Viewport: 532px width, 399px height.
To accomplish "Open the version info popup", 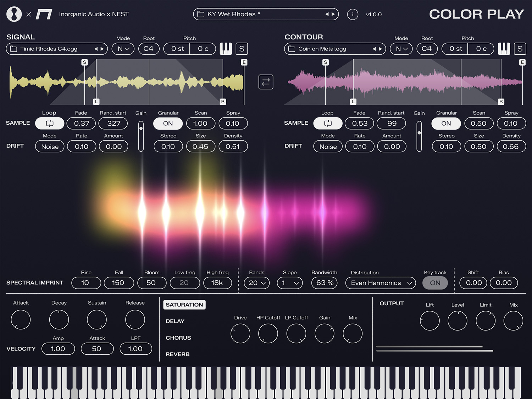I will 353,14.
